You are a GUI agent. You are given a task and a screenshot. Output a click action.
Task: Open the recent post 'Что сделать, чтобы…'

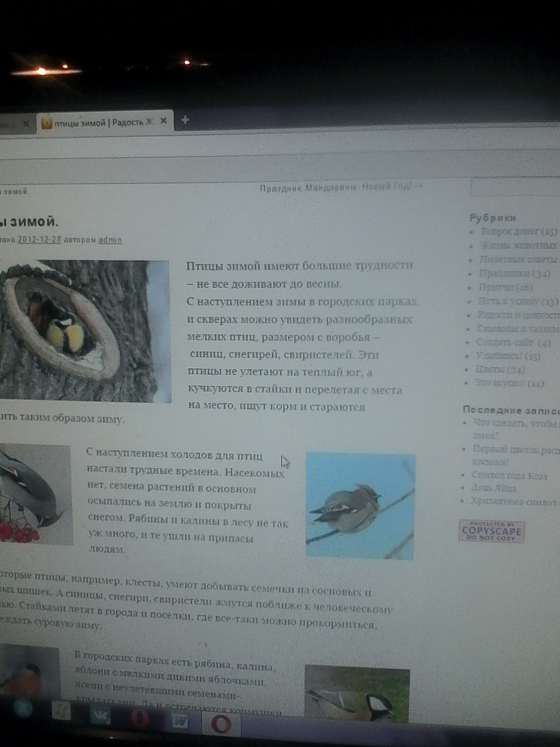(517, 429)
